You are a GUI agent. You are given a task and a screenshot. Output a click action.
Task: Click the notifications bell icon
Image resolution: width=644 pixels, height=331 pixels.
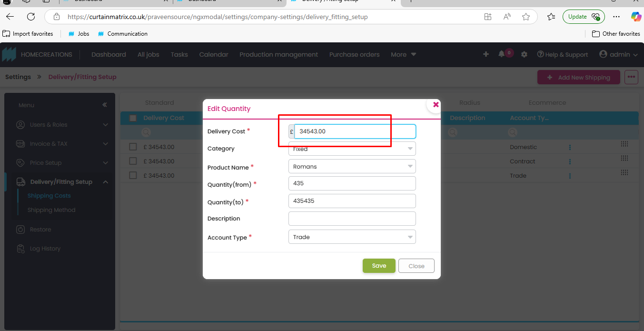(501, 54)
